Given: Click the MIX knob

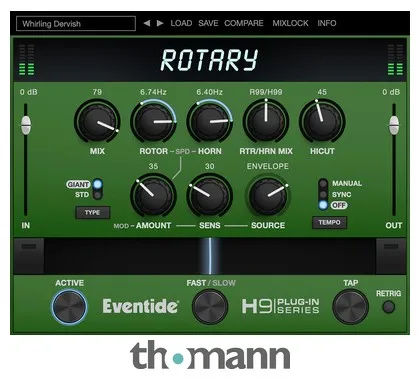Looking at the screenshot, I should pos(97,122).
